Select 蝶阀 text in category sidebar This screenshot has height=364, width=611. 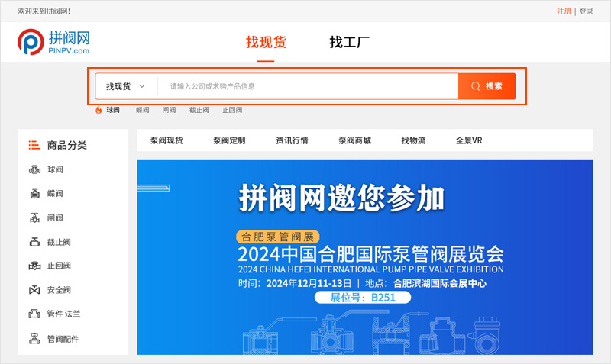(x=55, y=194)
